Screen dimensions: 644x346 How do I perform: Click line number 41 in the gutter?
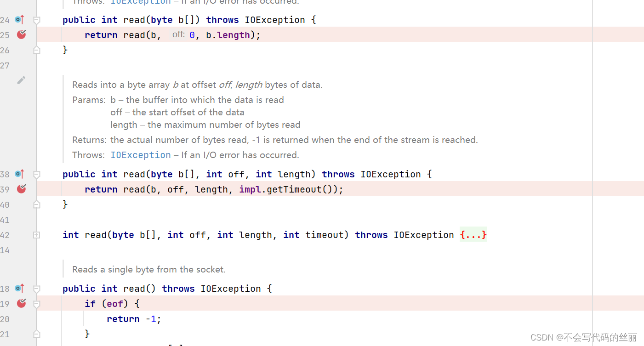click(x=5, y=220)
